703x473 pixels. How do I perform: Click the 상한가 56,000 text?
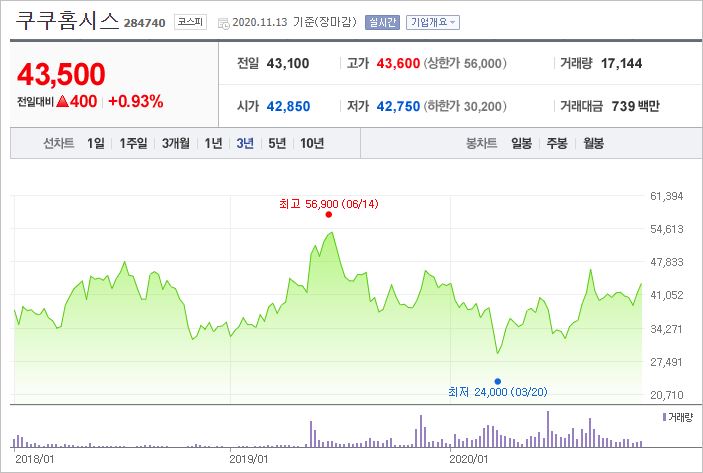click(465, 64)
